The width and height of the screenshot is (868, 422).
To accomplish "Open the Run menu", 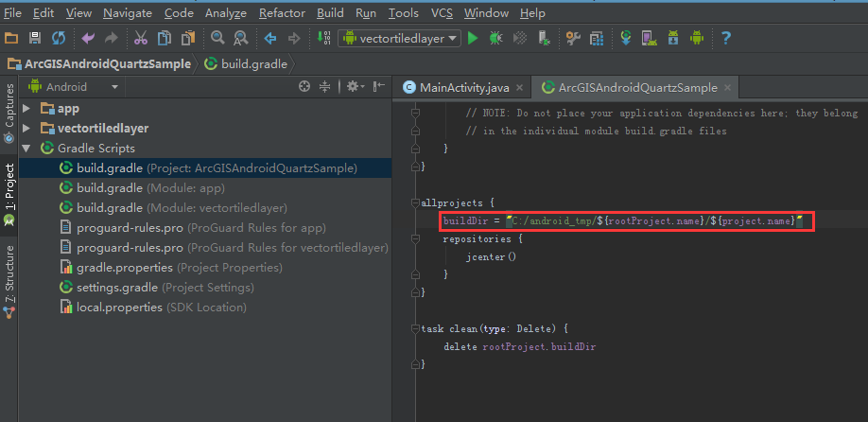I will [x=366, y=12].
